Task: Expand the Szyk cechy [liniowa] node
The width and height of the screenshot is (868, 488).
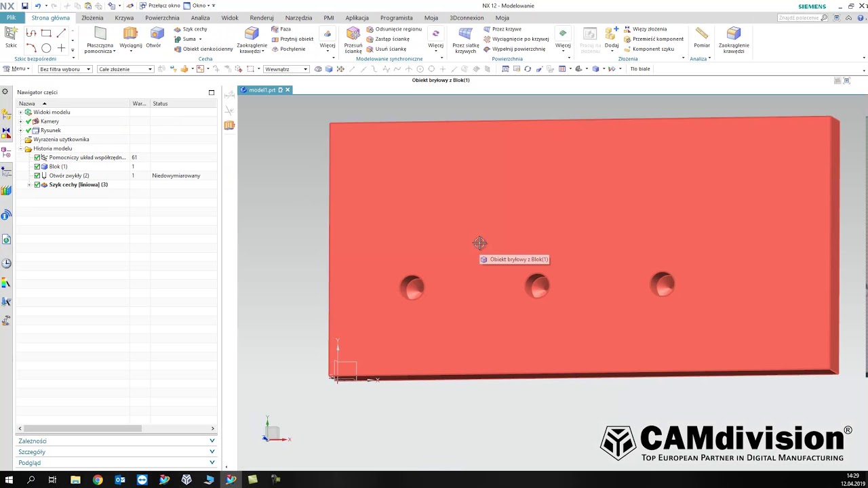Action: (28, 185)
